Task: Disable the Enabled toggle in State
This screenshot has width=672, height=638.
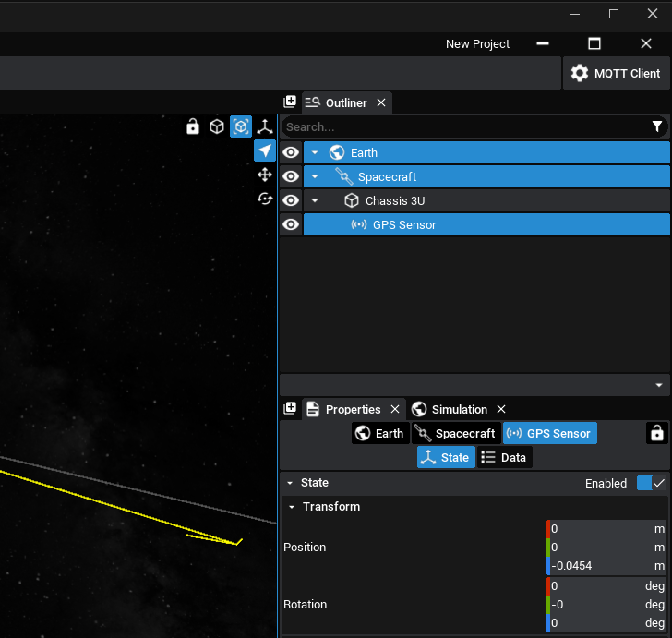Action: (651, 483)
